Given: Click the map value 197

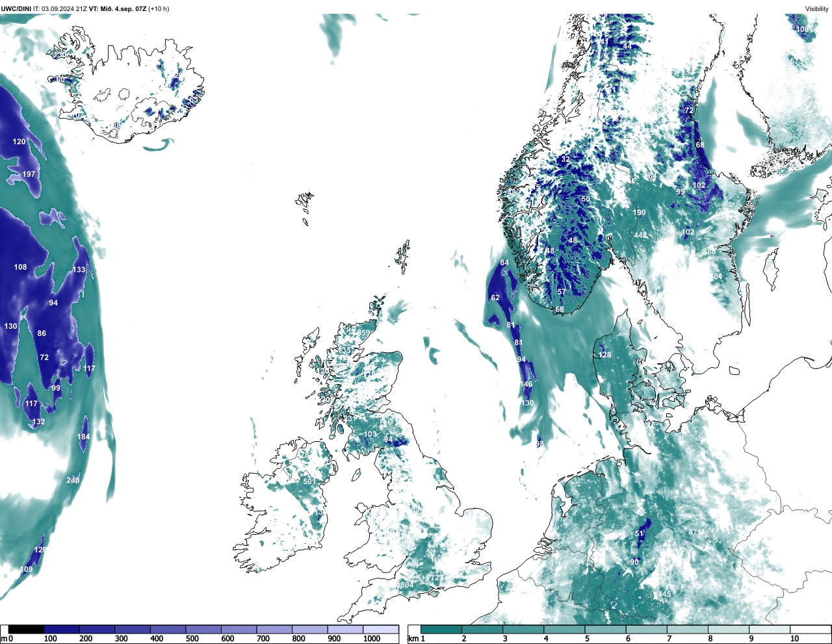Looking at the screenshot, I should [29, 174].
